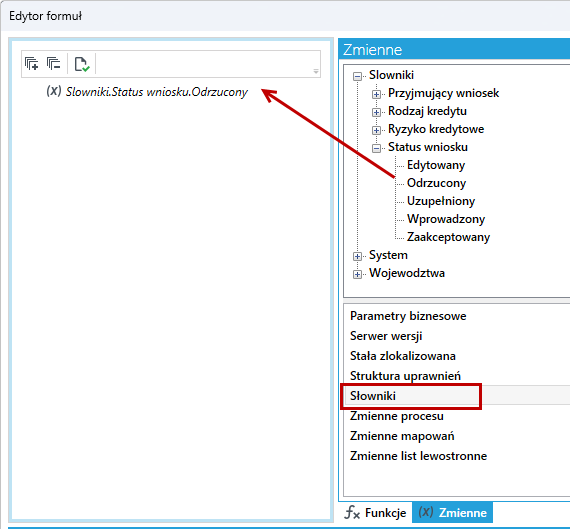Viewport: 570px width, 529px height.
Task: Collapse the Slowniki root tree node
Action: (x=357, y=76)
